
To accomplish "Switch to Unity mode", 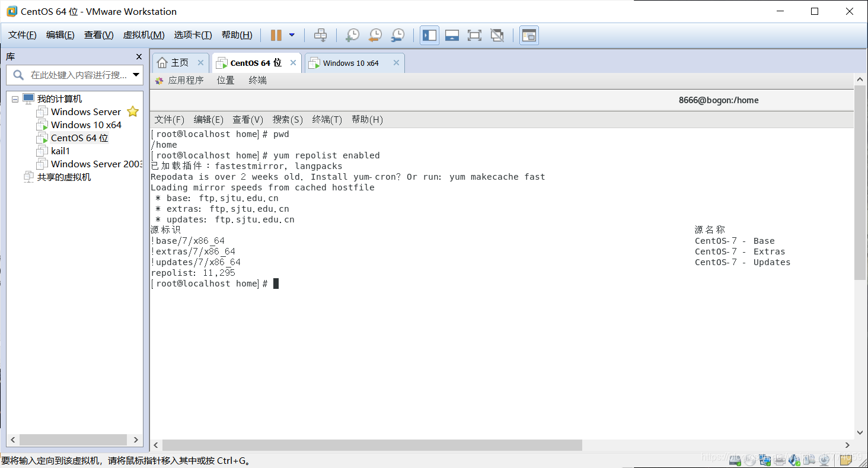I will coord(497,36).
